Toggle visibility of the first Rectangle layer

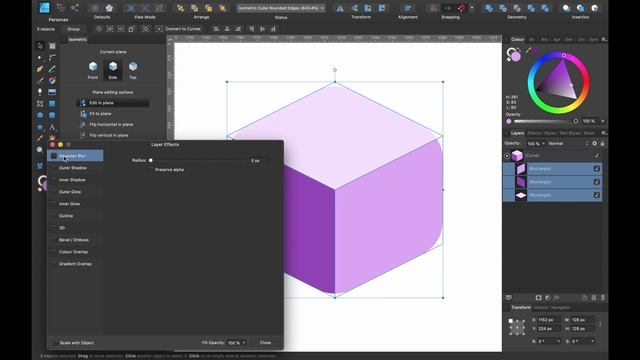(x=597, y=169)
